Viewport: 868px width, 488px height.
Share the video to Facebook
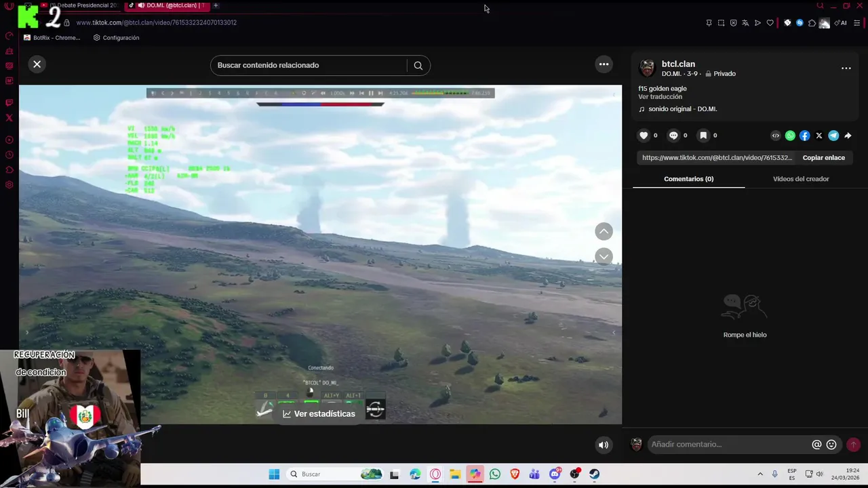click(x=804, y=136)
